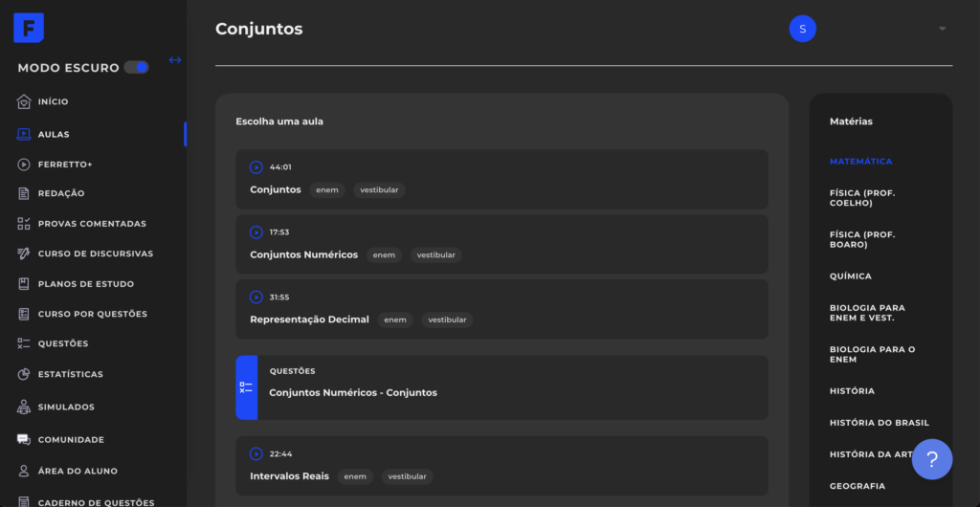Expand the user account dropdown arrow
The height and width of the screenshot is (507, 980).
[x=943, y=29]
